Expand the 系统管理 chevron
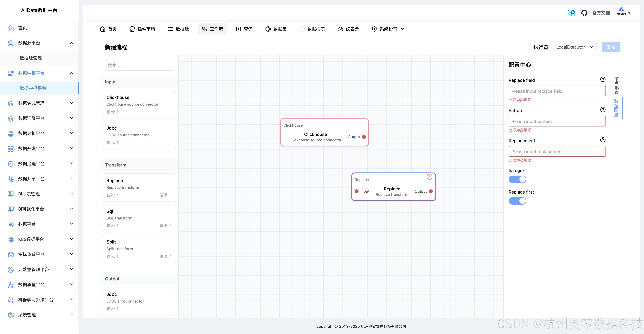Viewport: 644px width, 334px height. tap(71, 314)
